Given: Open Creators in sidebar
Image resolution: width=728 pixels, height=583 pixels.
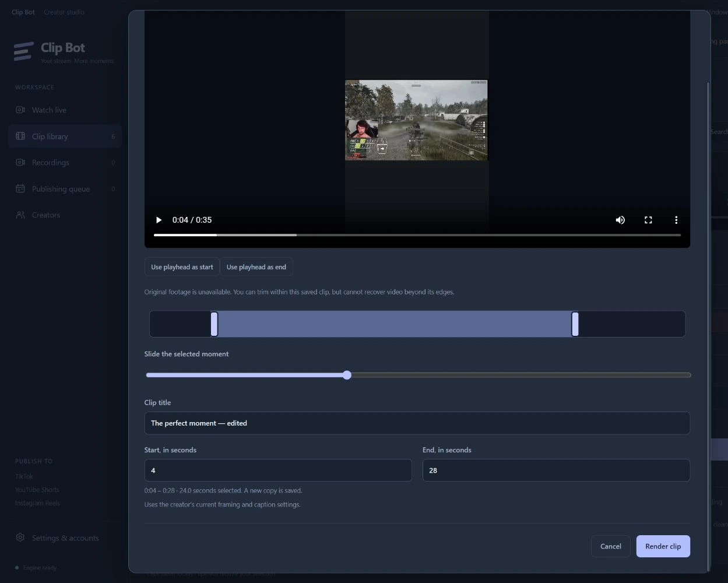Looking at the screenshot, I should click(x=65, y=215).
